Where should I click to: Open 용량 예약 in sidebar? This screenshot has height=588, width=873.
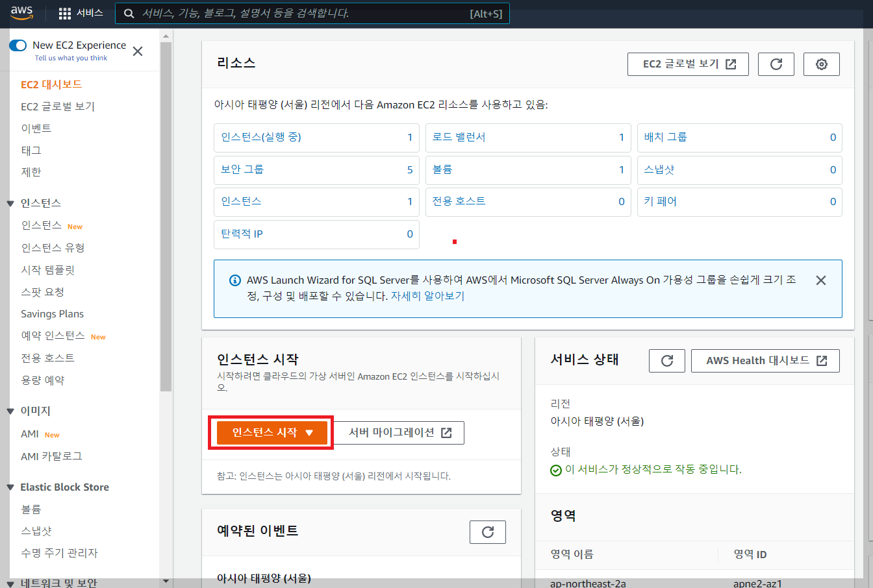click(x=43, y=380)
